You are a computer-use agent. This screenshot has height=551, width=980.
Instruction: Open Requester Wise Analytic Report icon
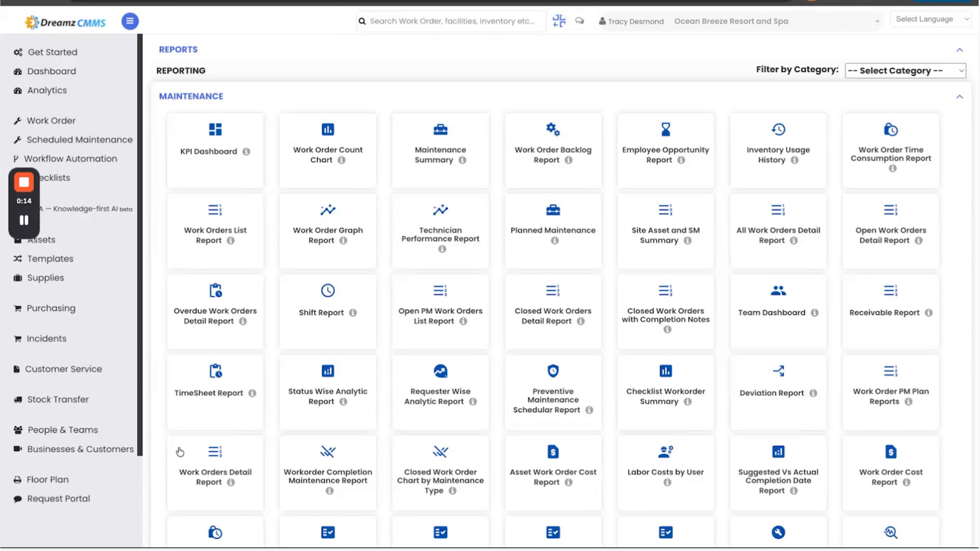(441, 371)
